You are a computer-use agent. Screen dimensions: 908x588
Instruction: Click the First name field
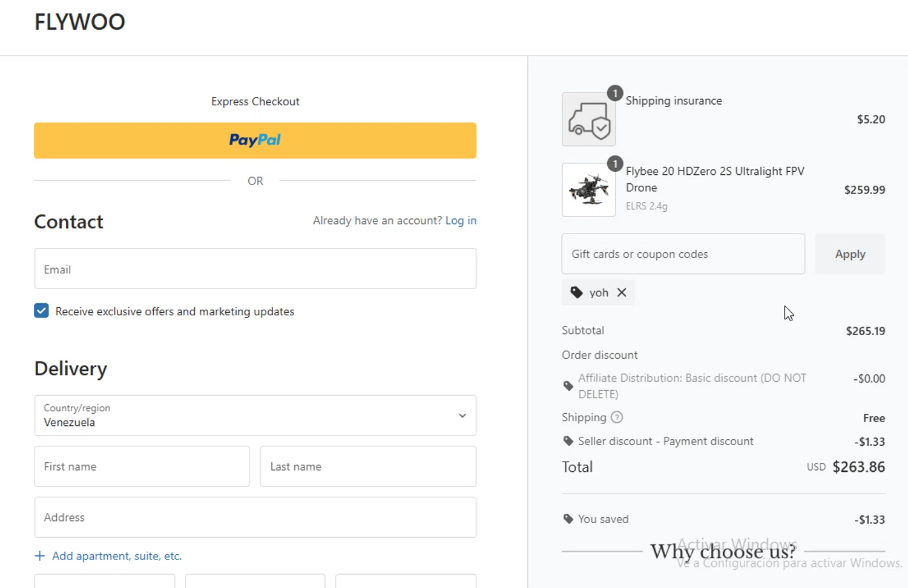tap(142, 466)
